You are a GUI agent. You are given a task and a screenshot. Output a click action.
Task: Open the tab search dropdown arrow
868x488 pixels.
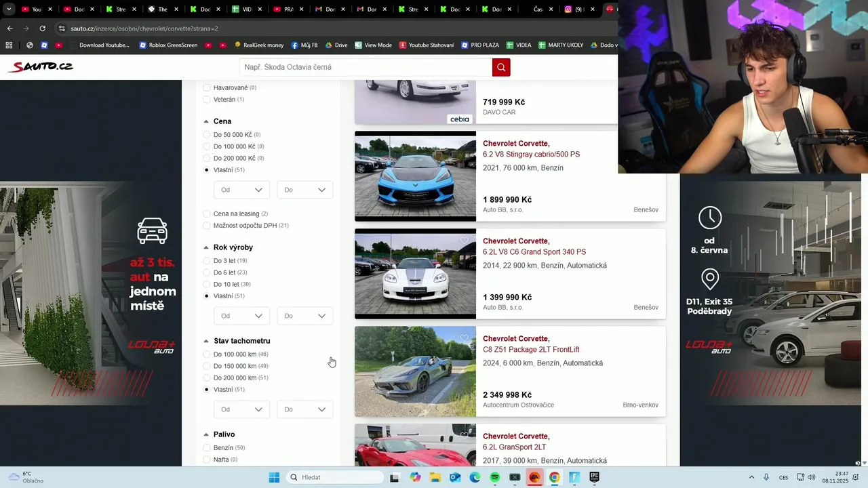coord(9,9)
